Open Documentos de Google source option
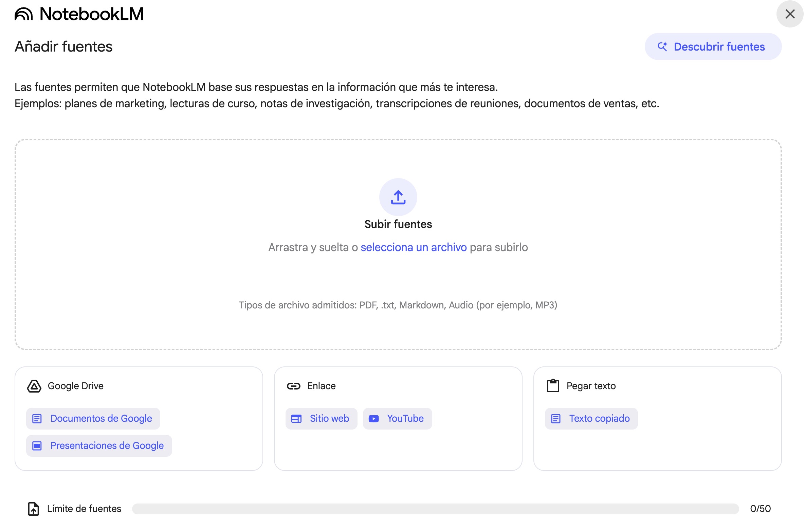The image size is (804, 532). pos(93,419)
